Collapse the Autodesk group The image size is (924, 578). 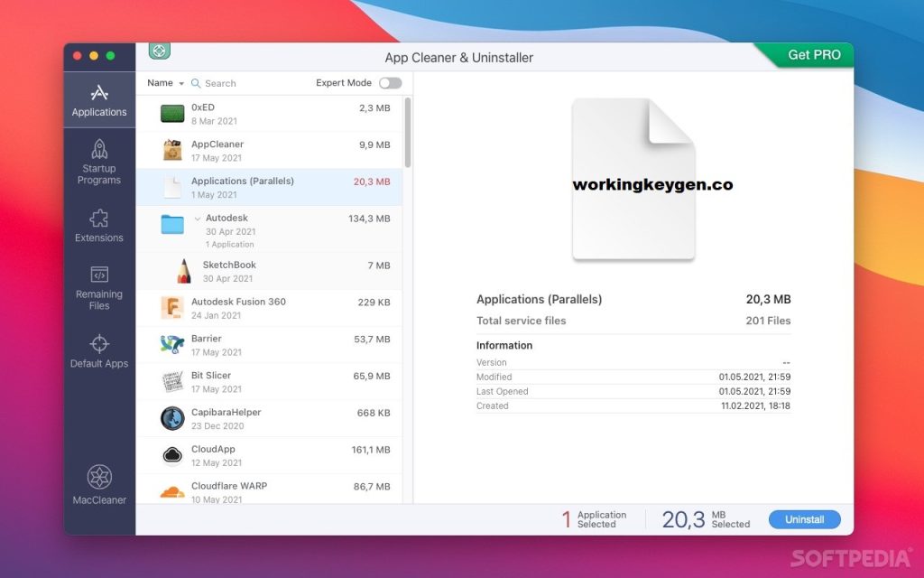pos(199,218)
